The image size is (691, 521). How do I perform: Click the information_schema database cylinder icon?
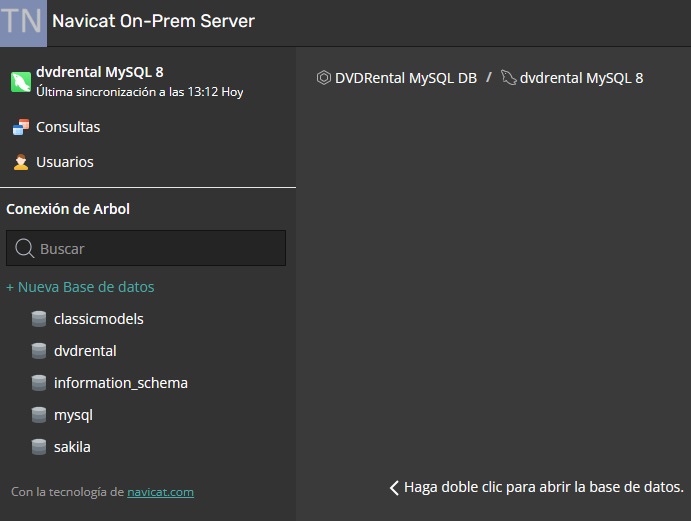(39, 383)
